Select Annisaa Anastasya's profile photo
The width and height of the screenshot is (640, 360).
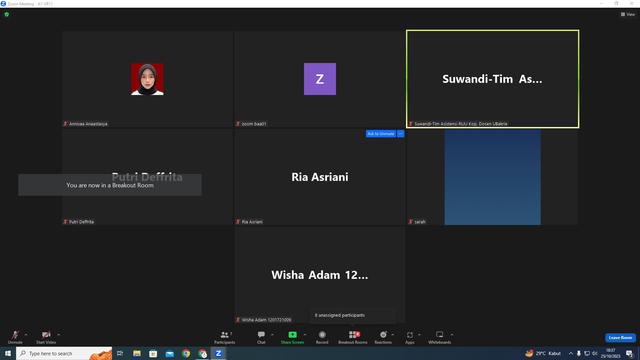pyautogui.click(x=147, y=79)
